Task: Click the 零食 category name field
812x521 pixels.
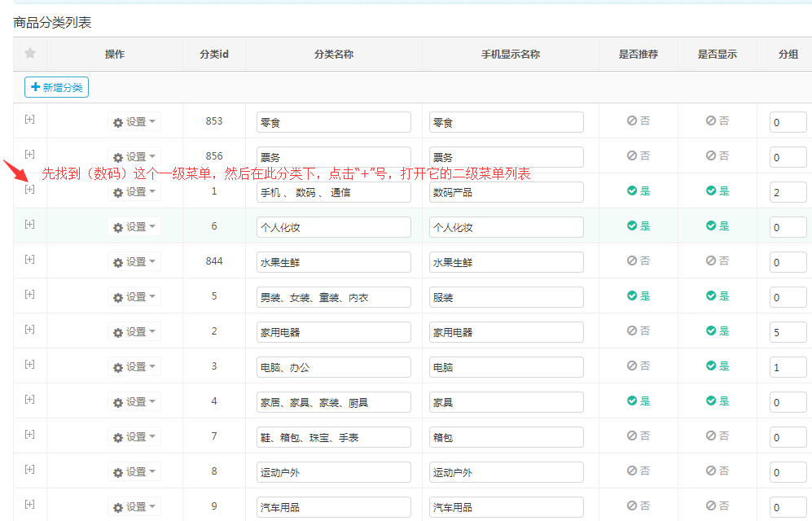Action: (x=333, y=122)
